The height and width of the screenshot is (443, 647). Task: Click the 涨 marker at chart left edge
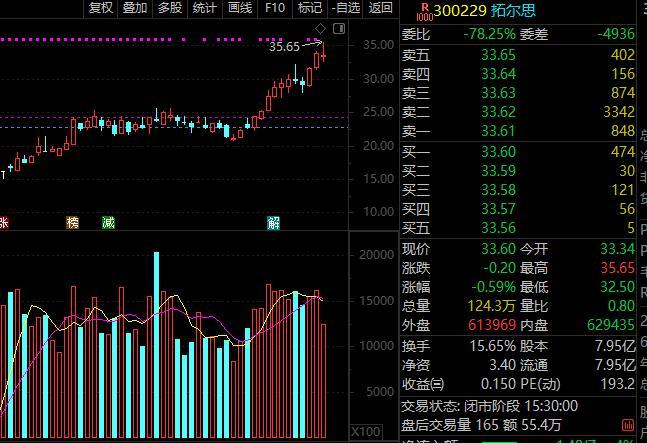point(4,223)
